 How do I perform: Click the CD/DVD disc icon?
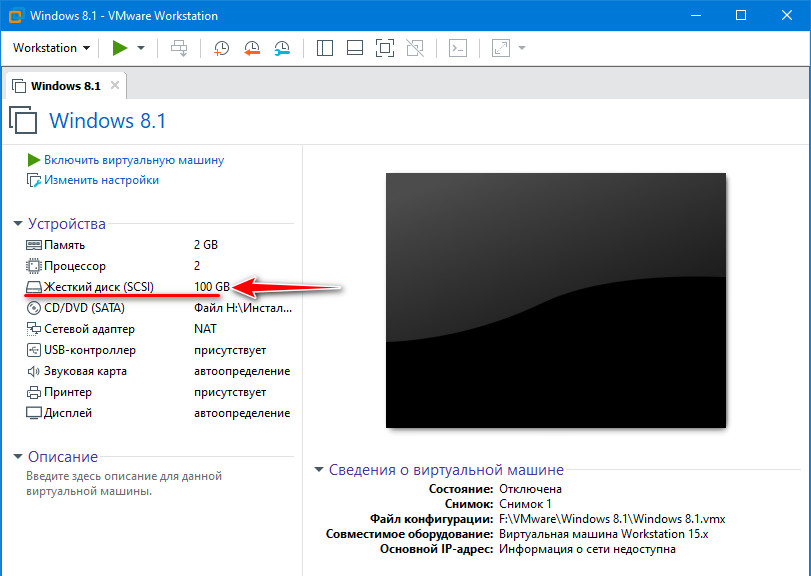(x=34, y=308)
